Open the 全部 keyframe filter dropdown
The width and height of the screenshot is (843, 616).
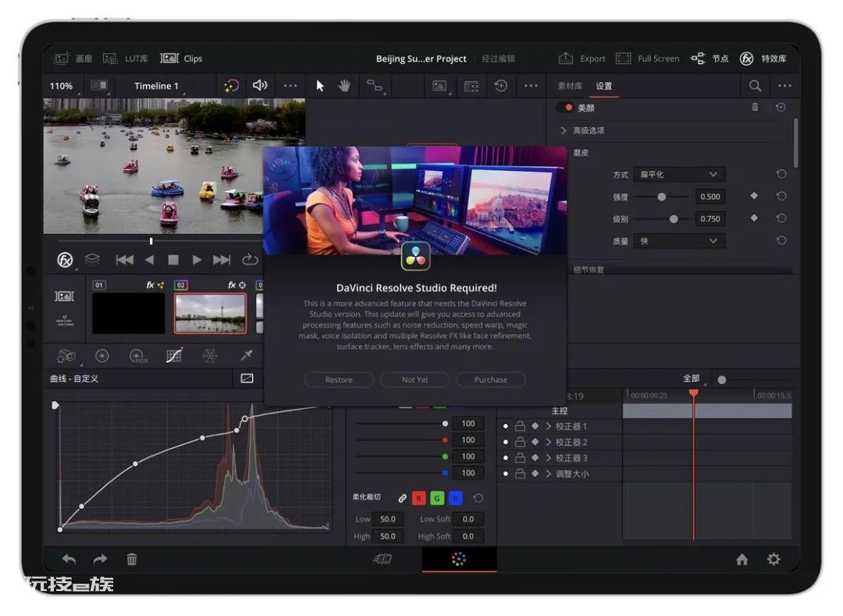(692, 379)
